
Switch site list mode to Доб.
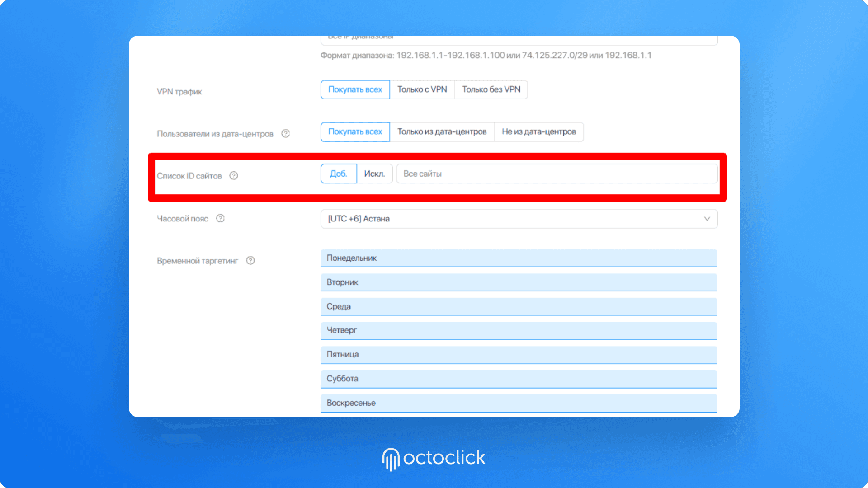click(x=339, y=174)
